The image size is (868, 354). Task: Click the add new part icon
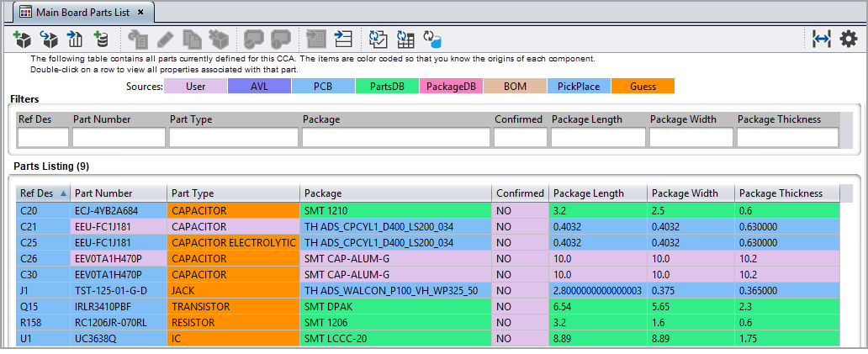[22, 40]
